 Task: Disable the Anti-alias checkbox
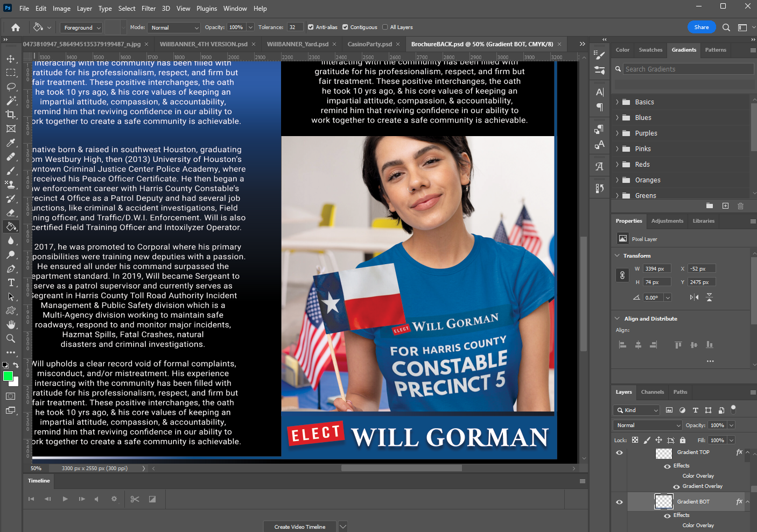coord(311,27)
